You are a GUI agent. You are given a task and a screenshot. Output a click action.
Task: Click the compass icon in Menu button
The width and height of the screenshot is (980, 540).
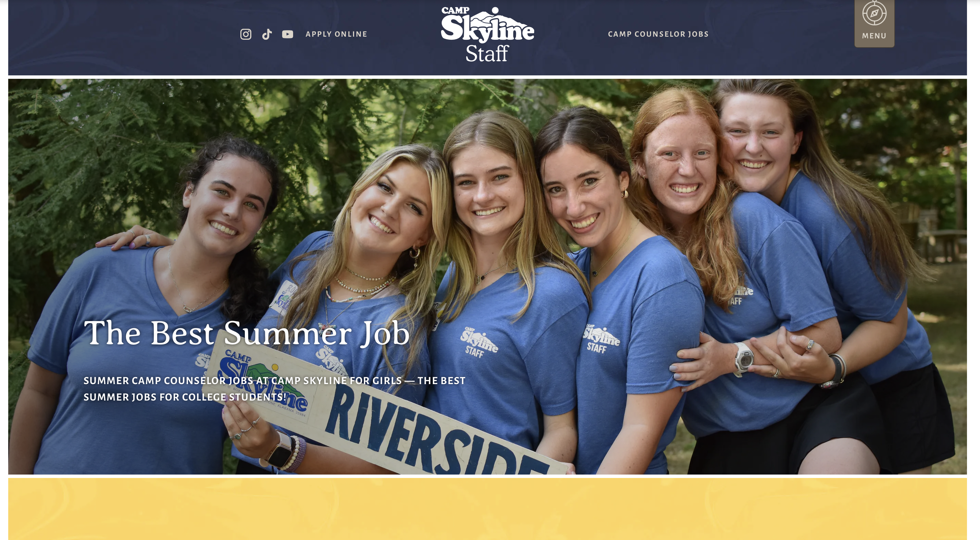[874, 13]
